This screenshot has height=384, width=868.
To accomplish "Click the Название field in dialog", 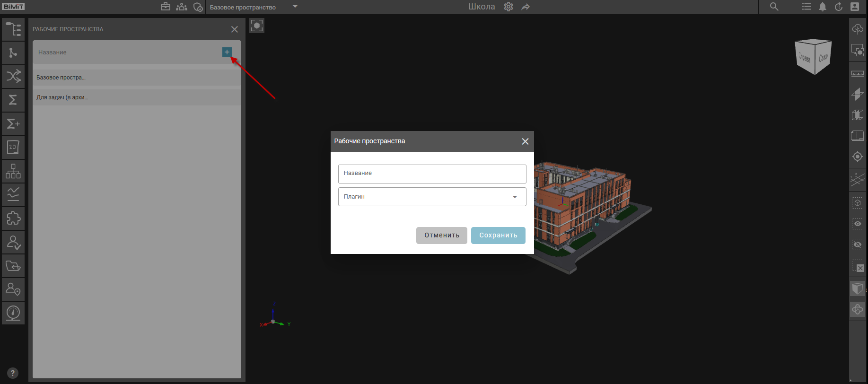I will point(432,174).
